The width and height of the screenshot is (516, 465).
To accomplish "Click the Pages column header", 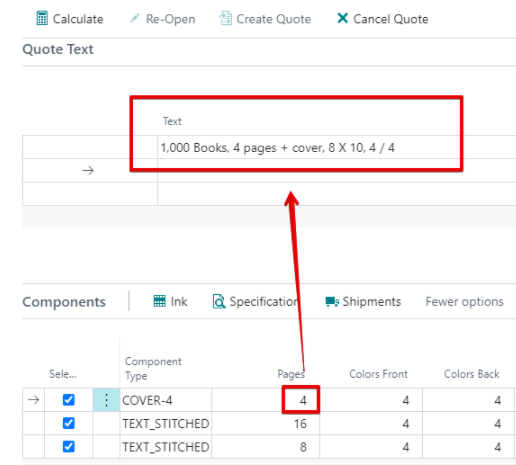I will 291,374.
